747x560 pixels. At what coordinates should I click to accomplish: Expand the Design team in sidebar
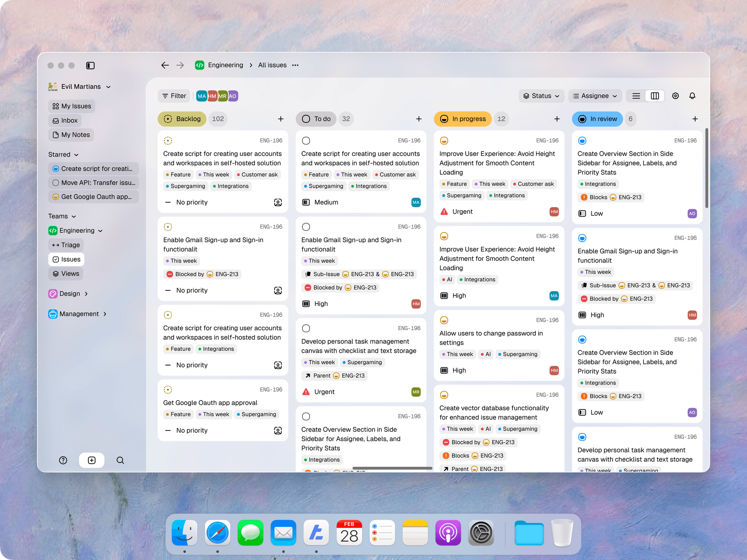point(69,294)
